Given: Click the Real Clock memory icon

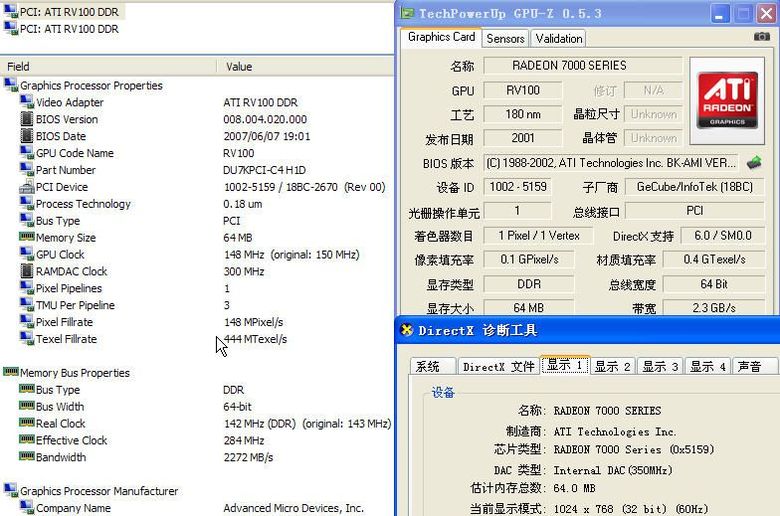Looking at the screenshot, I should point(27,422).
